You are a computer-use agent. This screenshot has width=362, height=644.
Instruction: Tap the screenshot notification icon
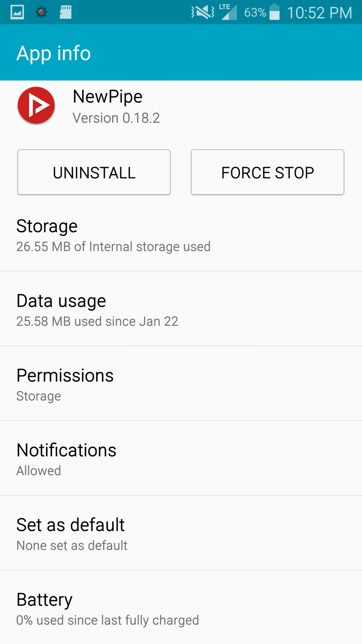click(x=17, y=12)
